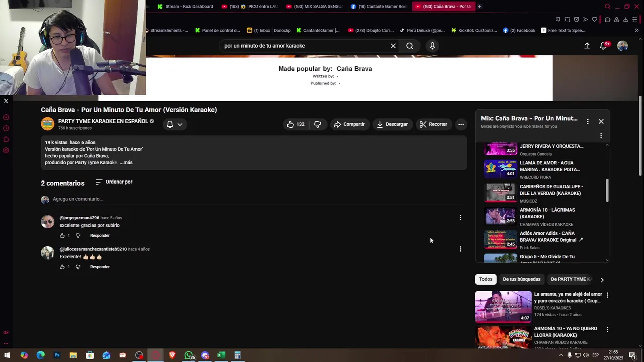Show more bookmarks with double chevron

click(x=636, y=30)
